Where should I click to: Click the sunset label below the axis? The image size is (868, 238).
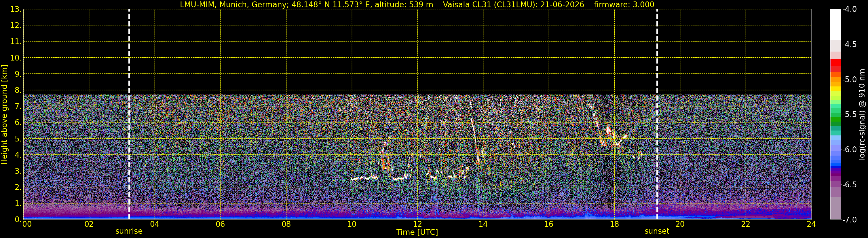(657, 231)
